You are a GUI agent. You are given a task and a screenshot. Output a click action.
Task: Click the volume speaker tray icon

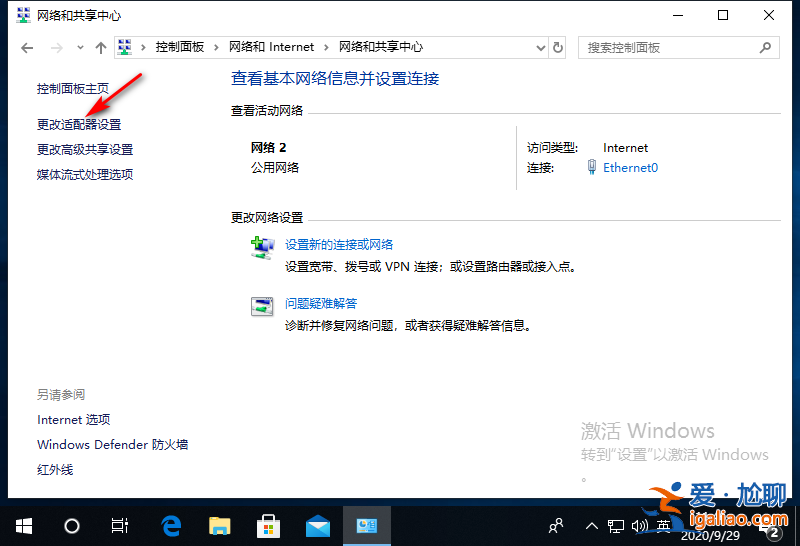point(639,526)
